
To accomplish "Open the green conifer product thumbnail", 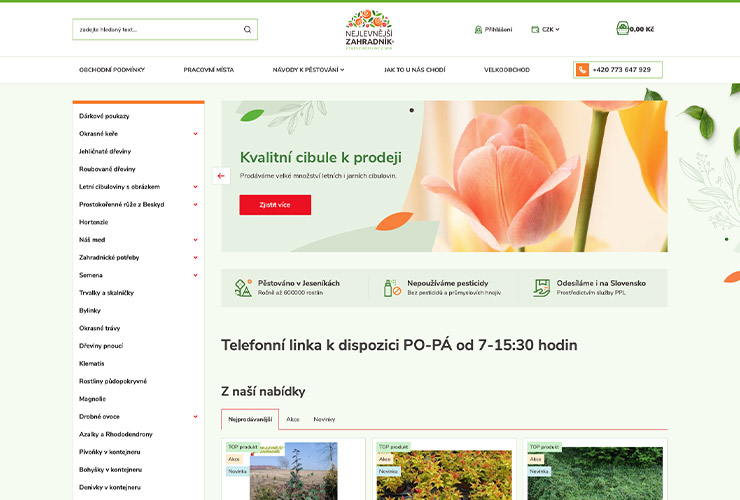I will coord(595,474).
